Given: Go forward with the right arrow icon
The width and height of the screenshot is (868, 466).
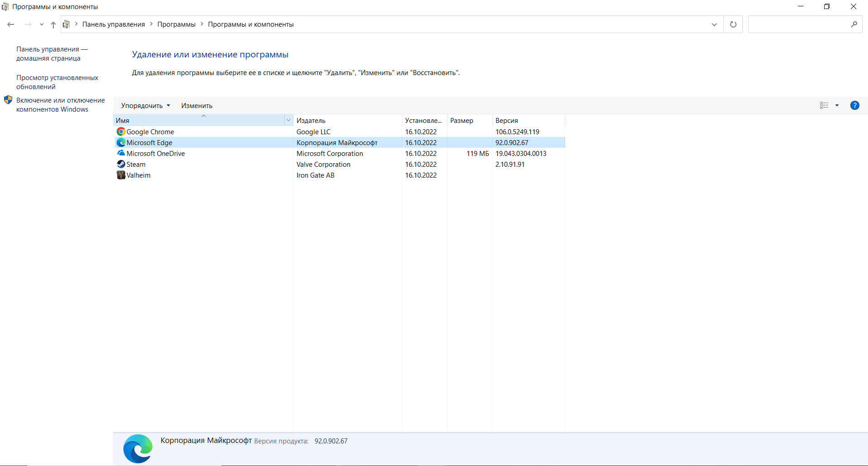Looking at the screenshot, I should click(28, 24).
